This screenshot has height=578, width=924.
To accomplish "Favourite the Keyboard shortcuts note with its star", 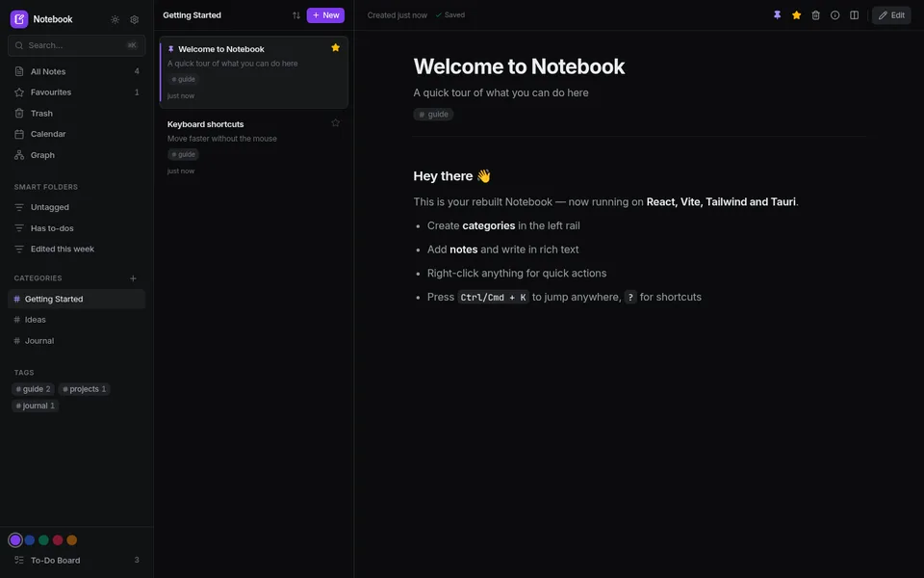I will [x=335, y=122].
